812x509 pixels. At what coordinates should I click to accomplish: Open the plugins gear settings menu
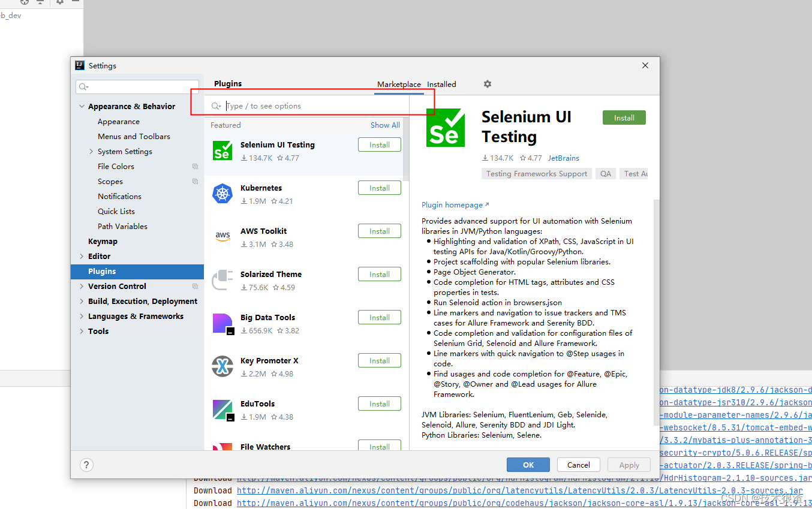point(488,84)
